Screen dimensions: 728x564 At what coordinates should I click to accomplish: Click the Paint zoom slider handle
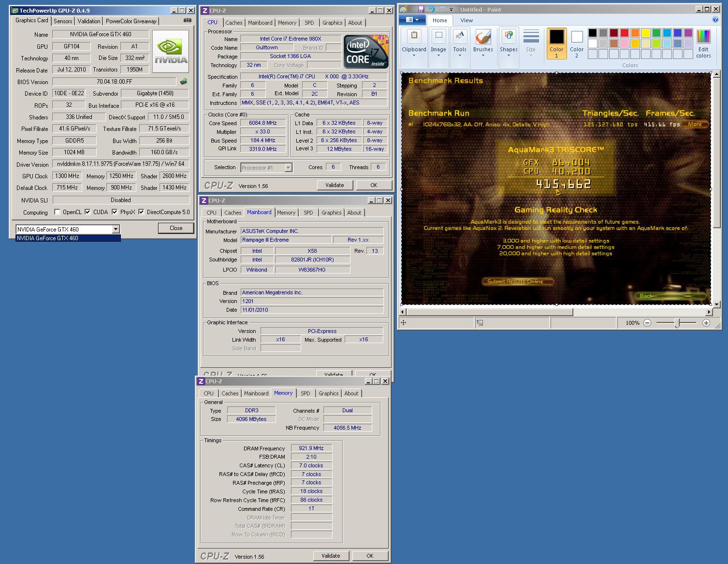677,323
